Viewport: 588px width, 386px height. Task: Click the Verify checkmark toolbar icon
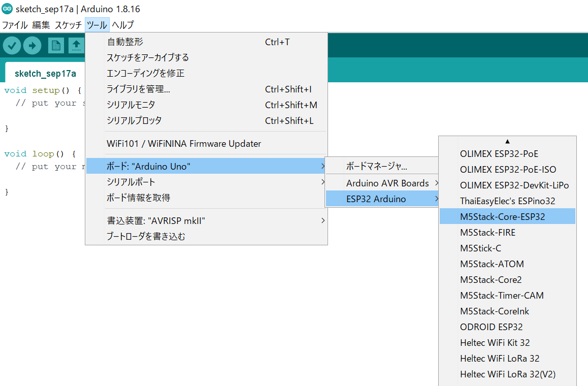[x=12, y=46]
